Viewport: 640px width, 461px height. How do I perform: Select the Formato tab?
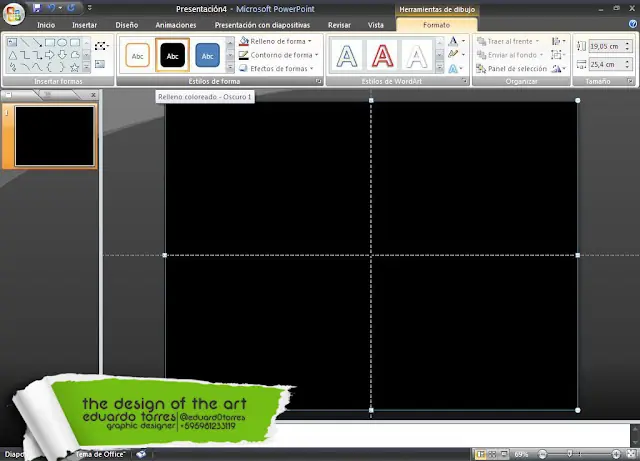click(436, 25)
